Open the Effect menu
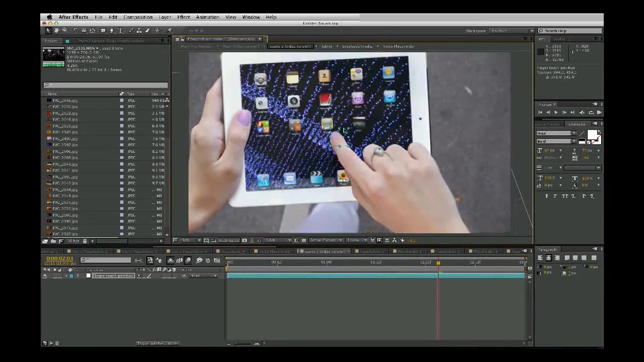Screen dimensions: 644x362 (x=183, y=17)
